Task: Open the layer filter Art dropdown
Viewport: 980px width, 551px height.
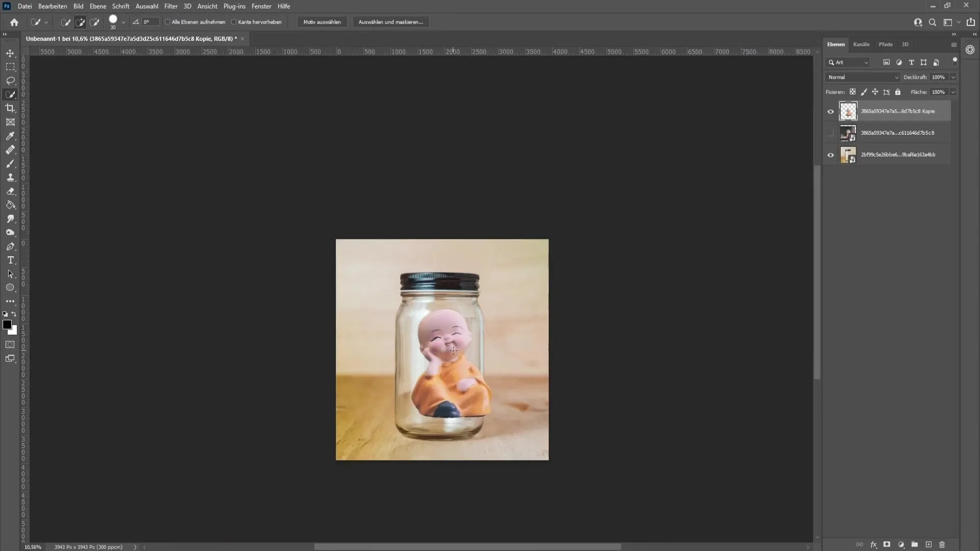Action: tap(848, 62)
